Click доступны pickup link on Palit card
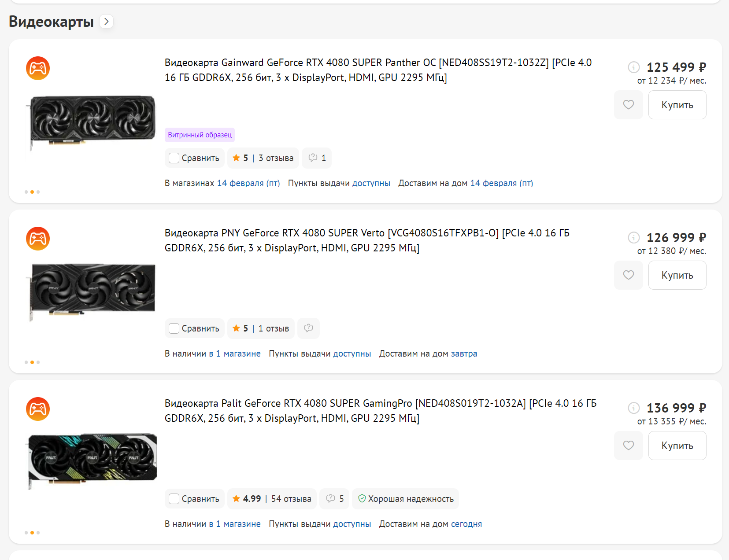Screen dimensions: 729x560 tap(352, 524)
